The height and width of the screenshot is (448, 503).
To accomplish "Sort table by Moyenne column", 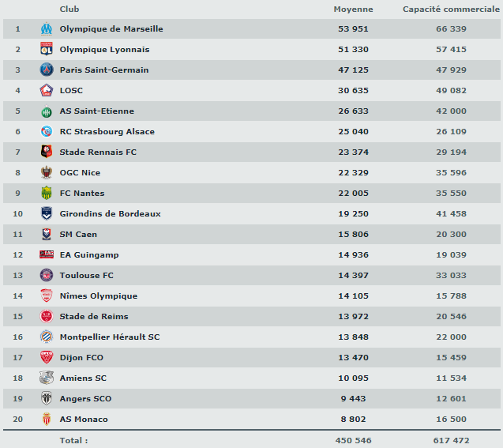I will [353, 9].
